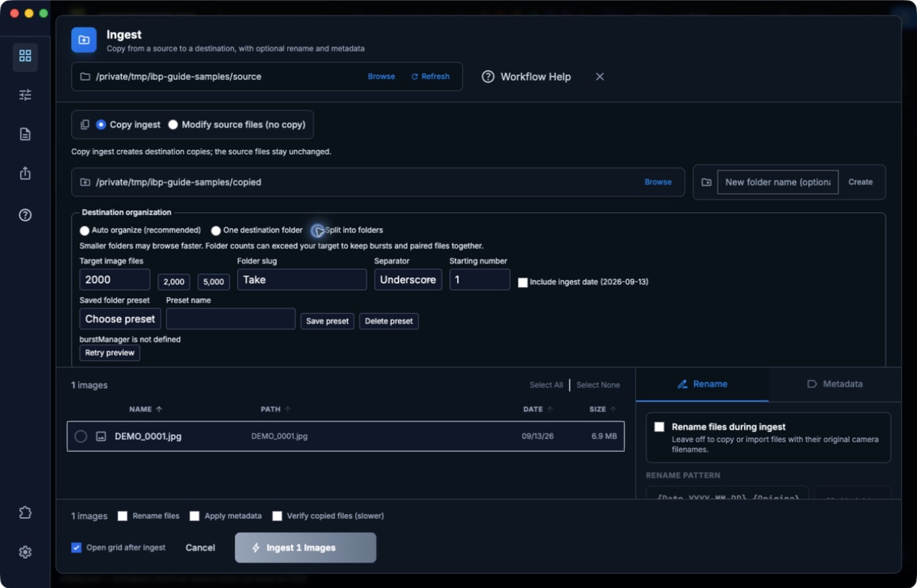Choose Auto organize (recommended)
The image size is (917, 588).
[85, 230]
